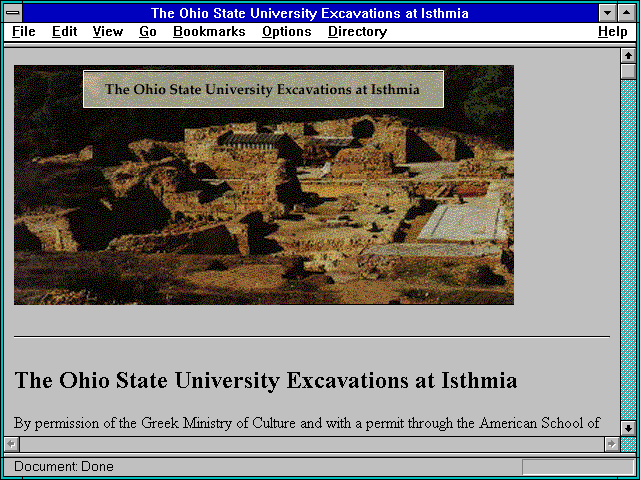Click the vertical scrollbar track below thumb
The width and height of the screenshot is (640, 480).
[628, 250]
